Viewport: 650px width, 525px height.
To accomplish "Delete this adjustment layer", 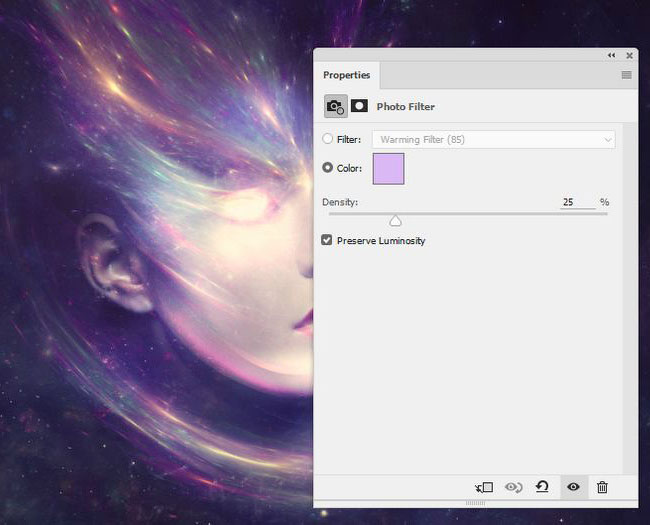I will (602, 487).
